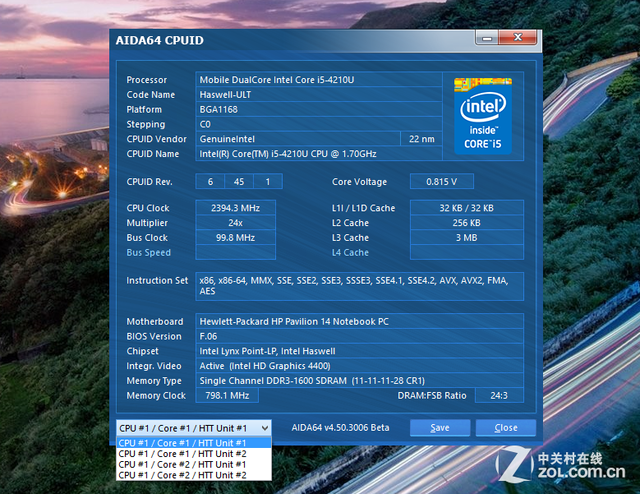
Task: Click Platform value BGA1168
Action: point(319,109)
